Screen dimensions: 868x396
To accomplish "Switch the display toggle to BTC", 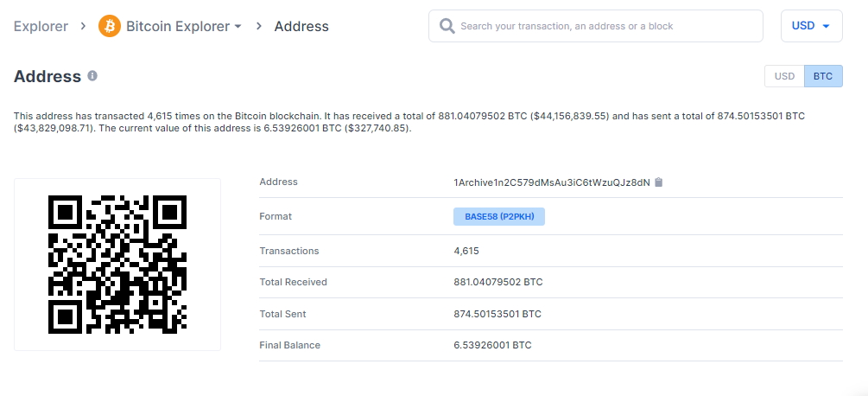I will [823, 76].
